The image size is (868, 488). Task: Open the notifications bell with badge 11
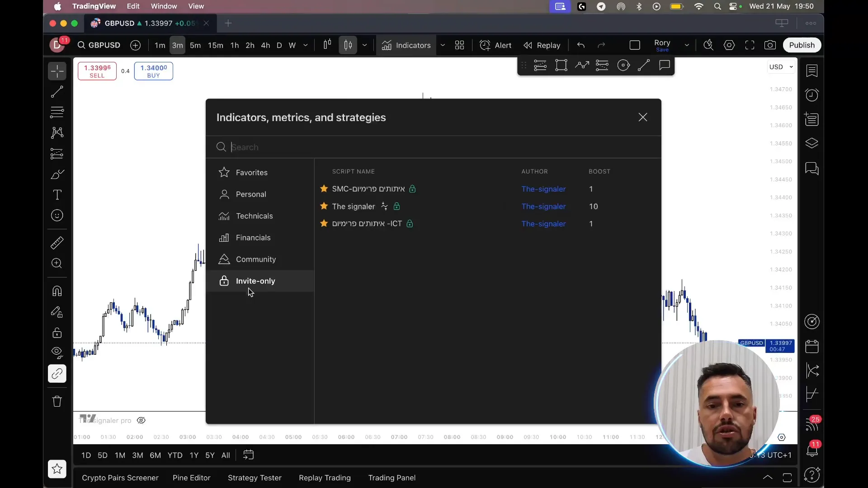tap(812, 450)
